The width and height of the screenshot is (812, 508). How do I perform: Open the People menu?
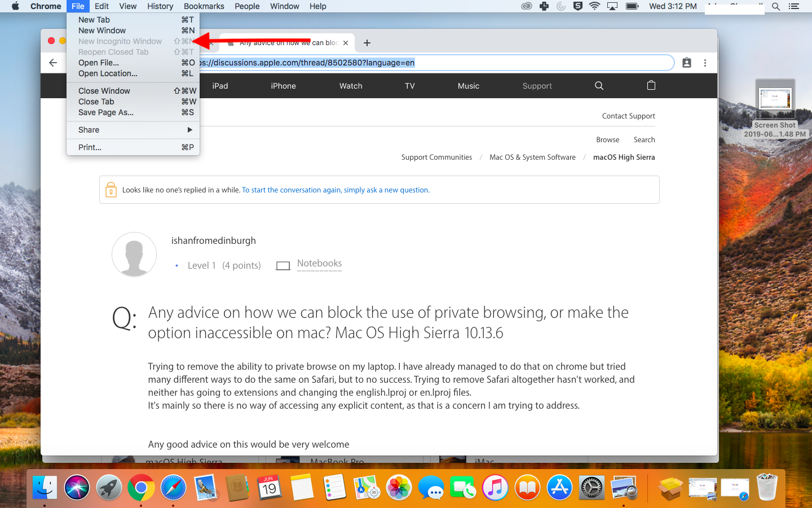pos(247,6)
